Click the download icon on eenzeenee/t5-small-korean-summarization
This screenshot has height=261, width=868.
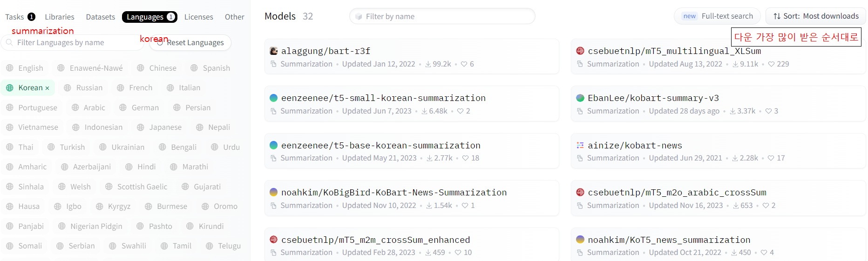[x=424, y=111]
